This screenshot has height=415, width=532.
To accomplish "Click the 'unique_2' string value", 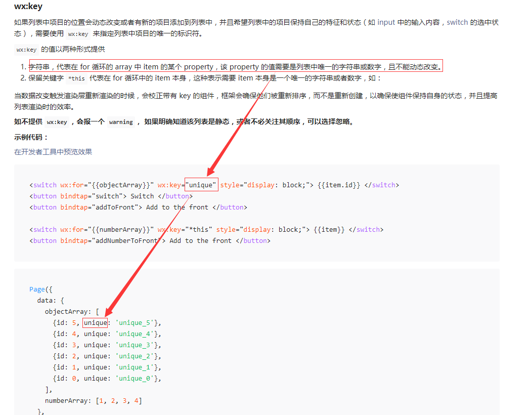I will coord(135,356).
